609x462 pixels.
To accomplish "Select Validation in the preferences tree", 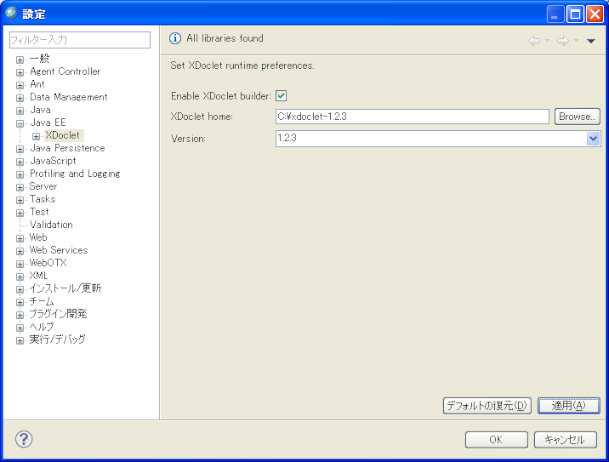I will (x=51, y=225).
